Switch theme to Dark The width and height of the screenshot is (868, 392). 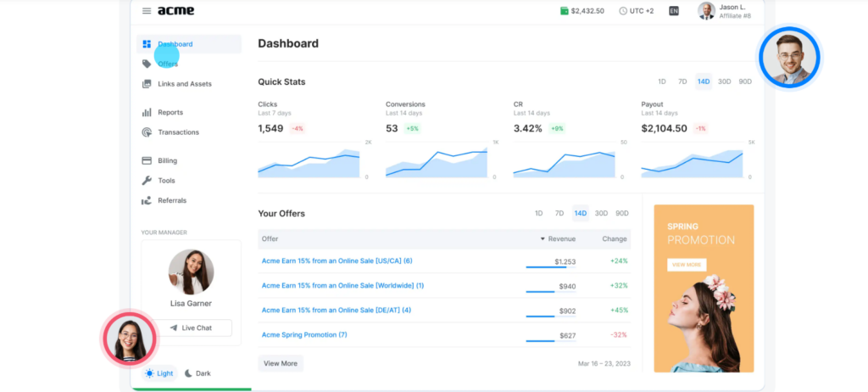[198, 373]
